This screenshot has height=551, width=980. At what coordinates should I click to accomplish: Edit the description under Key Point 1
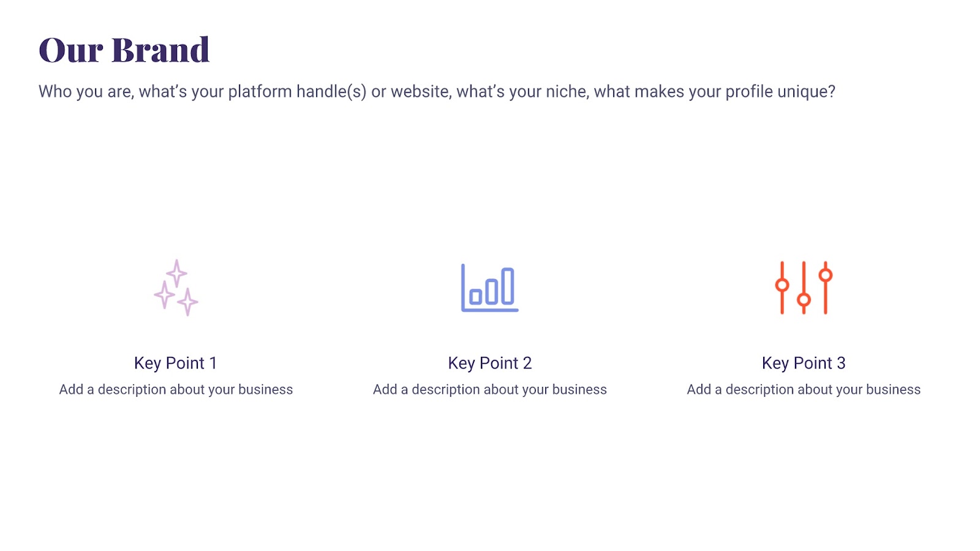click(x=176, y=389)
